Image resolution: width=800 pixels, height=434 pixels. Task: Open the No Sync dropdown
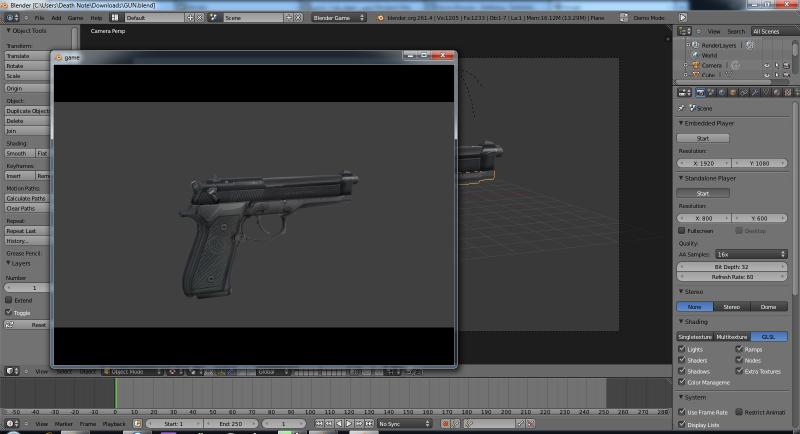(x=404, y=423)
